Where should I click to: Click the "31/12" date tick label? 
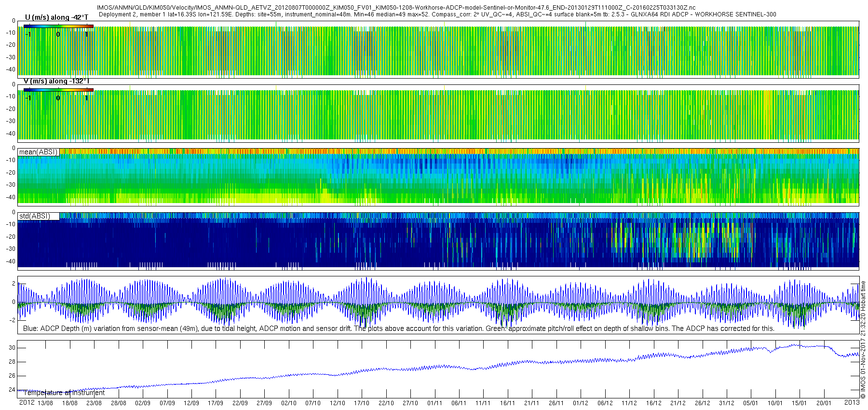[x=727, y=403]
